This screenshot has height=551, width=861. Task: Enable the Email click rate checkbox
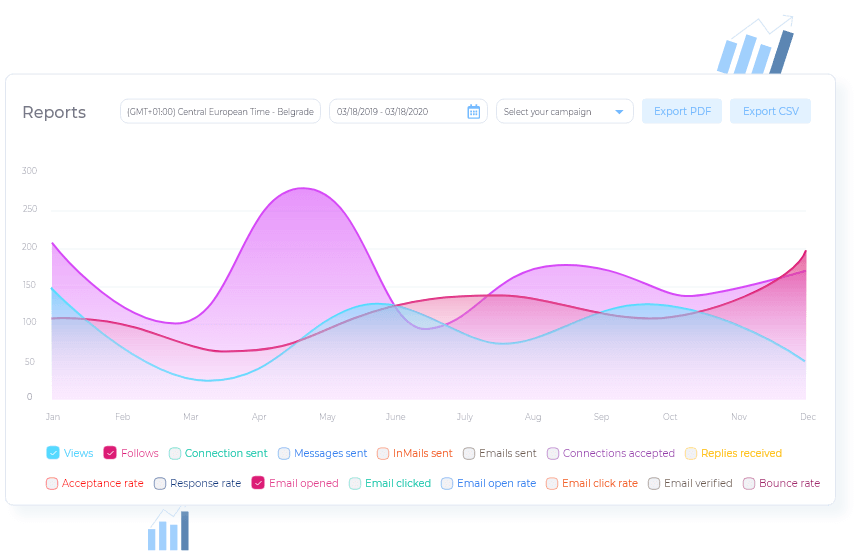click(552, 483)
